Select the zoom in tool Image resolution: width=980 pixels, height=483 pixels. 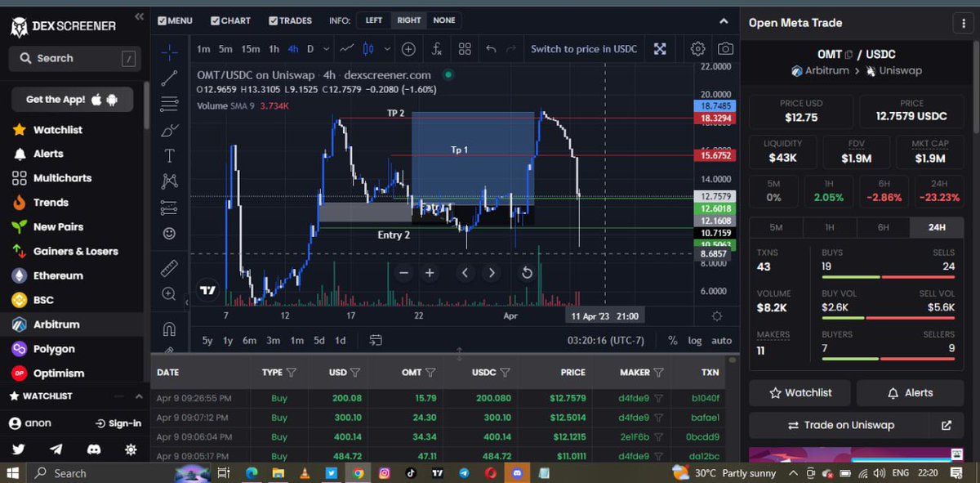coord(169,293)
